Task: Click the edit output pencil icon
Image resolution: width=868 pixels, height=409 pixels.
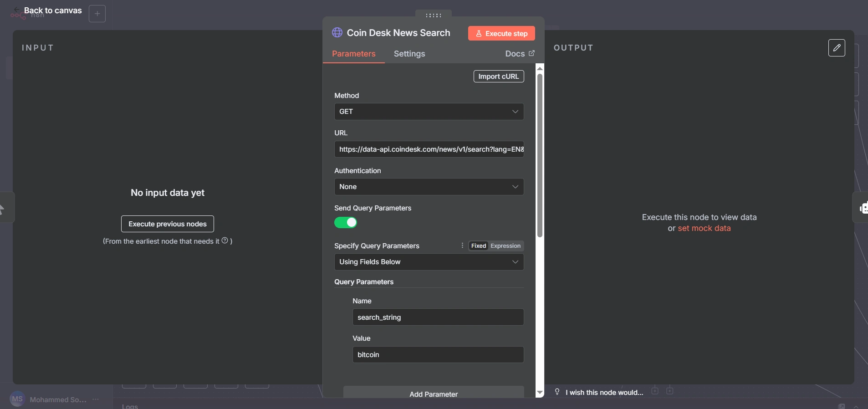Action: [837, 48]
